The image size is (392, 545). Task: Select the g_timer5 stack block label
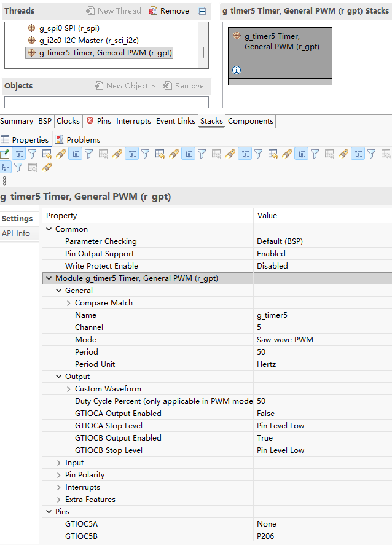pyautogui.click(x=282, y=41)
